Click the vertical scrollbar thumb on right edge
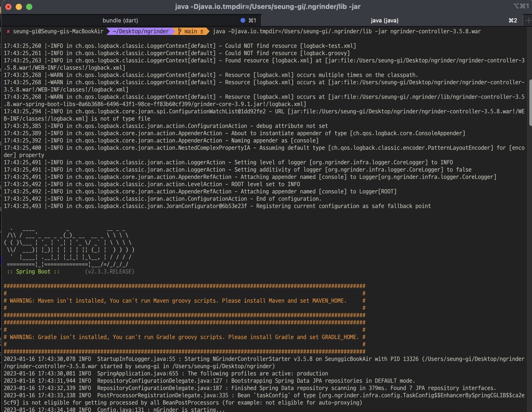The height and width of the screenshot is (412, 532). tap(530, 102)
